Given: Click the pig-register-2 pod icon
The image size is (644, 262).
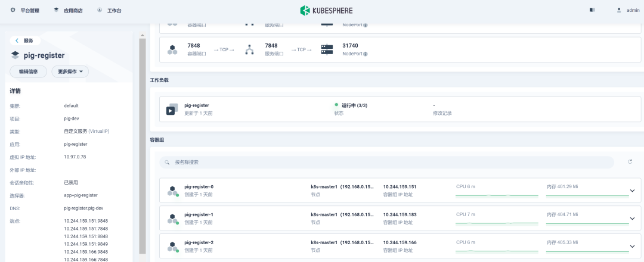Looking at the screenshot, I should click(172, 247).
